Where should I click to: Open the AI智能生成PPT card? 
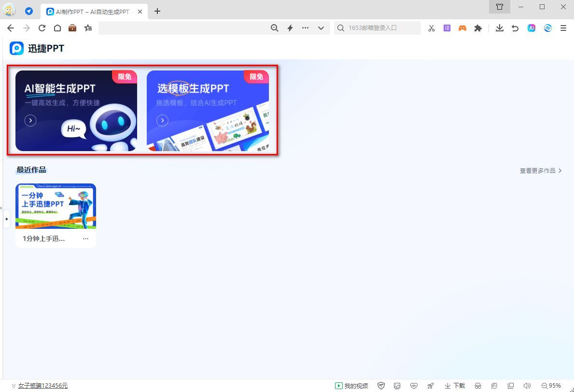[76, 111]
